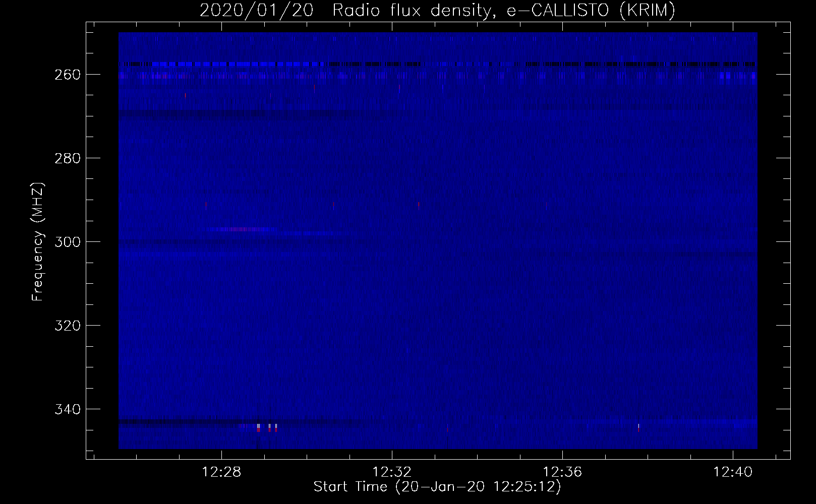Image resolution: width=816 pixels, height=504 pixels.
Task: Click the plot title mentioning e-CALLISTO (KRIM)
Action: (437, 10)
